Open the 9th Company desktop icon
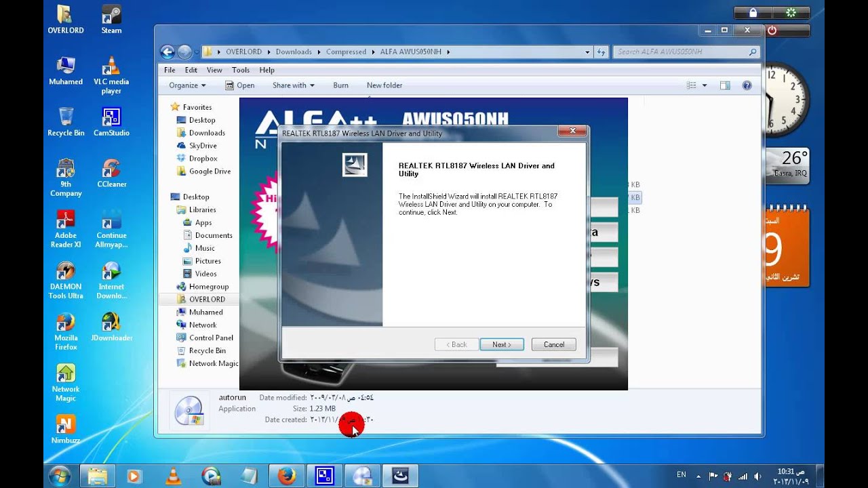This screenshot has height=488, width=868. click(66, 178)
